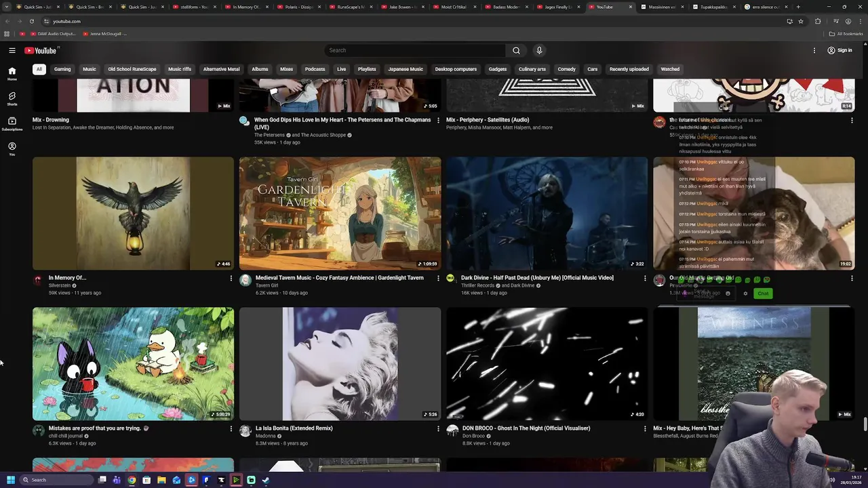The width and height of the screenshot is (868, 488).
Task: Open more options for In Memory Of...
Action: tap(231, 278)
